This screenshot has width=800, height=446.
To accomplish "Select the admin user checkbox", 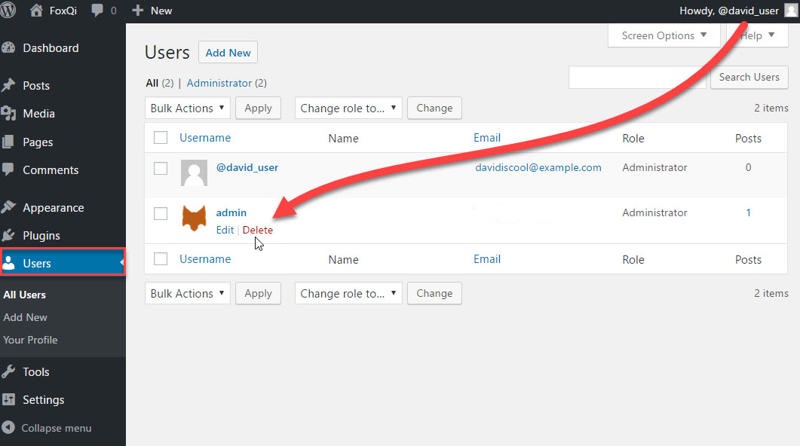I will pos(160,213).
